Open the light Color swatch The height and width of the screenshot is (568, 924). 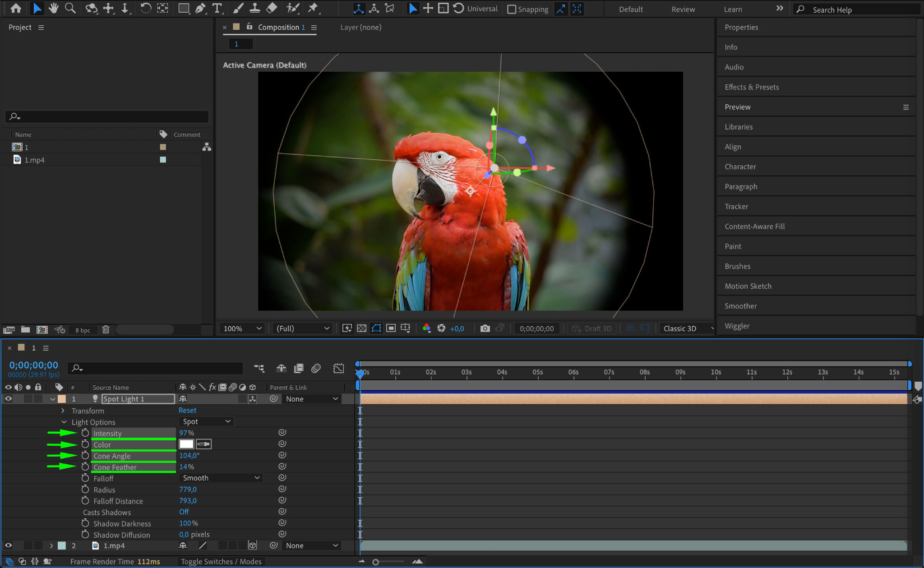pyautogui.click(x=186, y=444)
